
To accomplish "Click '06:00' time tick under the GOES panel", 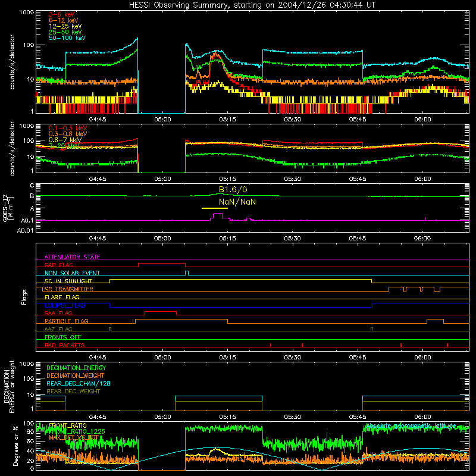I will point(422,239).
